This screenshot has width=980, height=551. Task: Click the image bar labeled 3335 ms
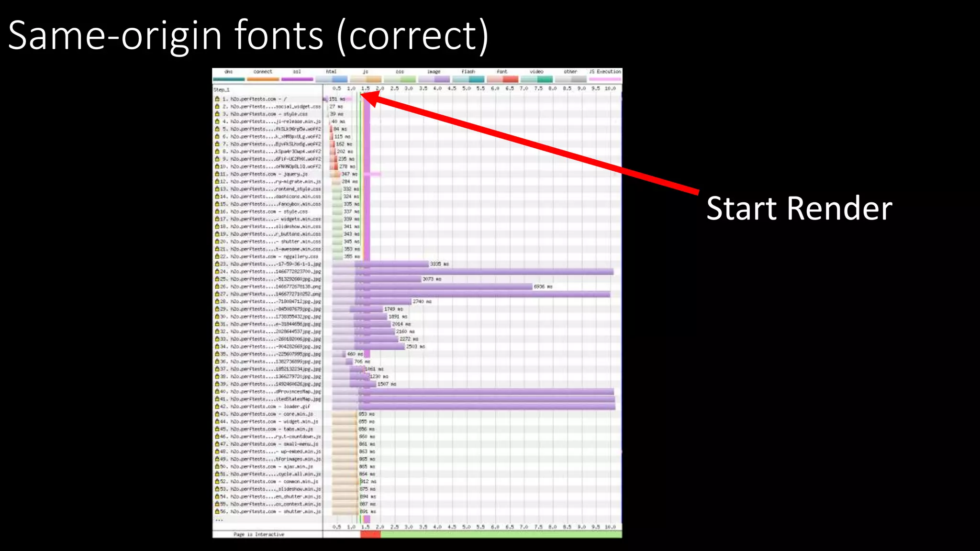380,264
